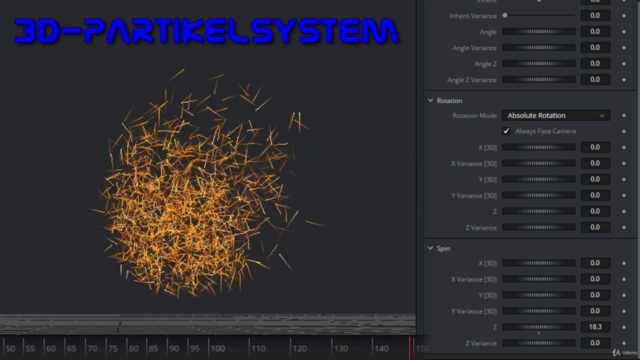Toggle keyframe diamond for Angle Variance

(x=624, y=48)
